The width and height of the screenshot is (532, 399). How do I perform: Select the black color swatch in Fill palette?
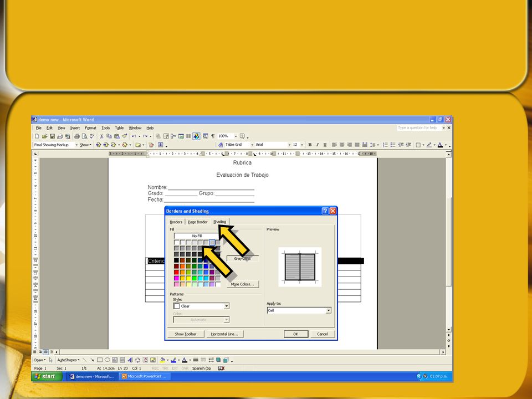tap(176, 260)
